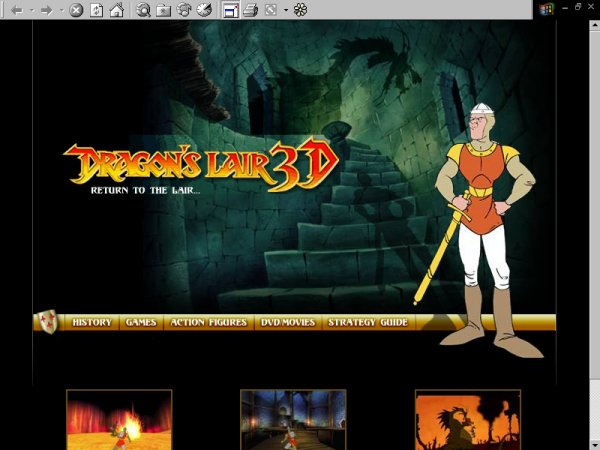Open the Search globe icon
This screenshot has width=600, height=450.
(x=143, y=10)
